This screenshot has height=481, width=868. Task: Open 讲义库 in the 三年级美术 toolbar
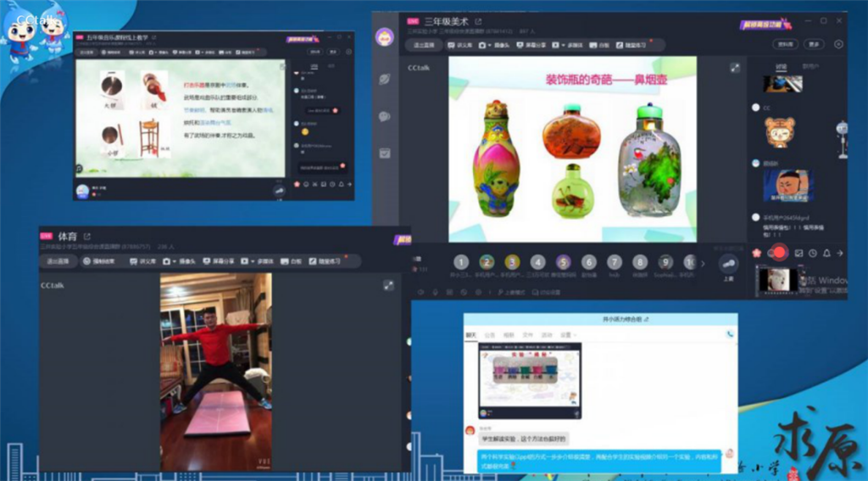(x=459, y=45)
